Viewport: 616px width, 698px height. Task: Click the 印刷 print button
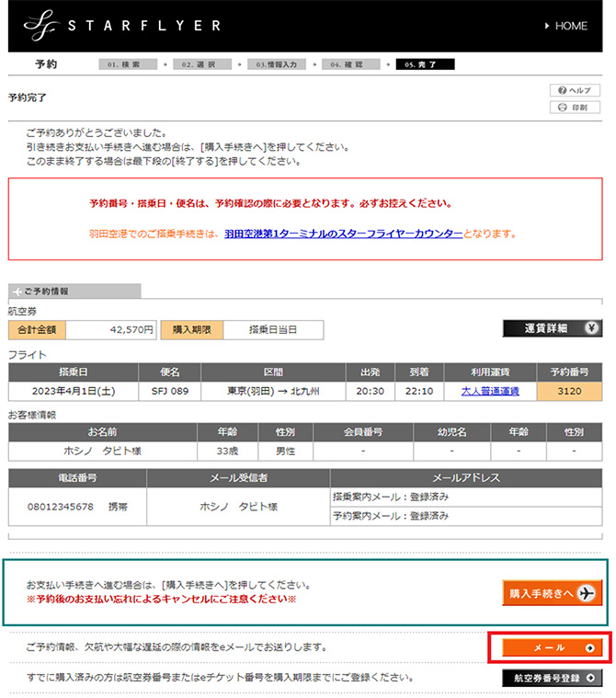(x=575, y=108)
